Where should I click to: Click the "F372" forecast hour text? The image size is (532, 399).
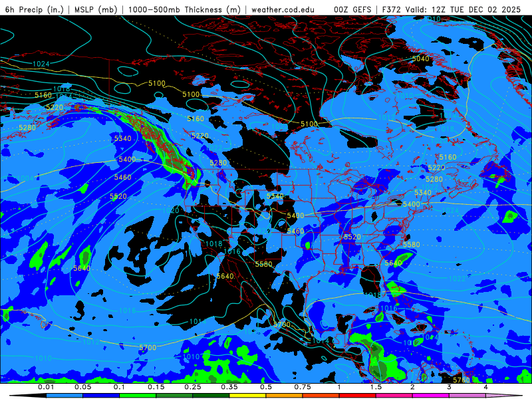tap(391, 9)
